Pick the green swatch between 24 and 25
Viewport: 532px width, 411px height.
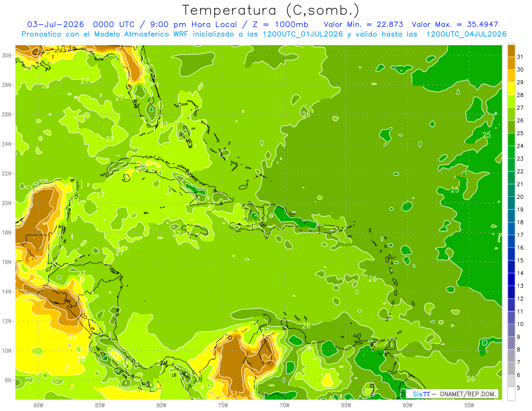click(x=511, y=140)
